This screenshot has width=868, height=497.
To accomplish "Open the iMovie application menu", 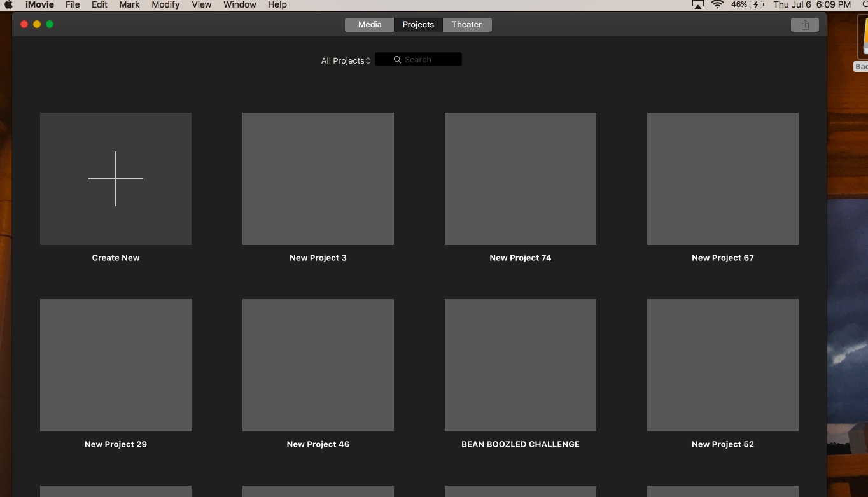I will (39, 4).
